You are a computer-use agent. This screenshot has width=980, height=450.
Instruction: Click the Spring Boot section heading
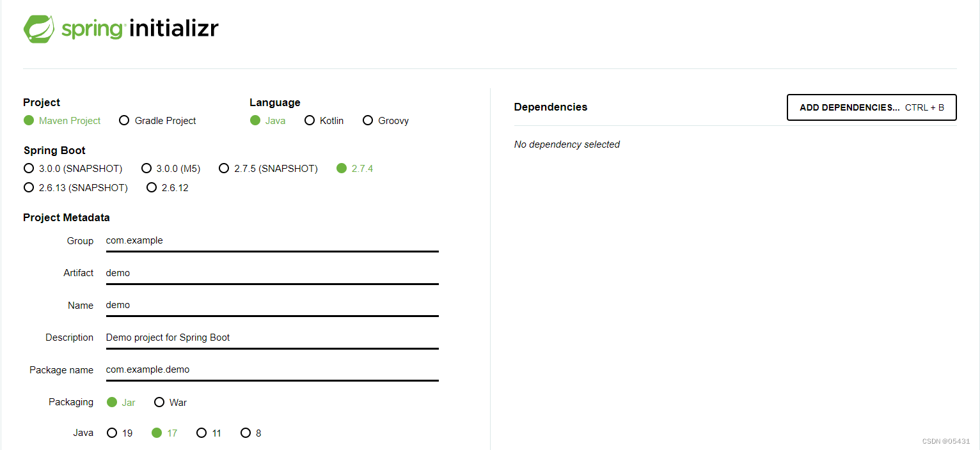click(54, 151)
